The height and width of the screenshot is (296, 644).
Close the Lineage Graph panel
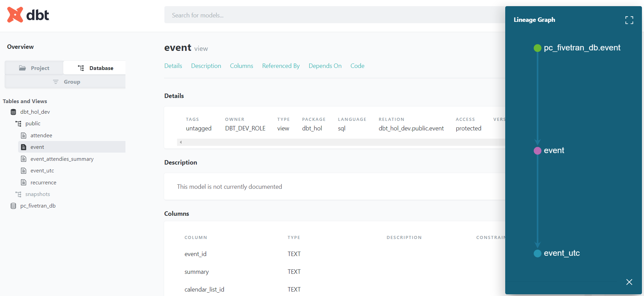coord(629,282)
